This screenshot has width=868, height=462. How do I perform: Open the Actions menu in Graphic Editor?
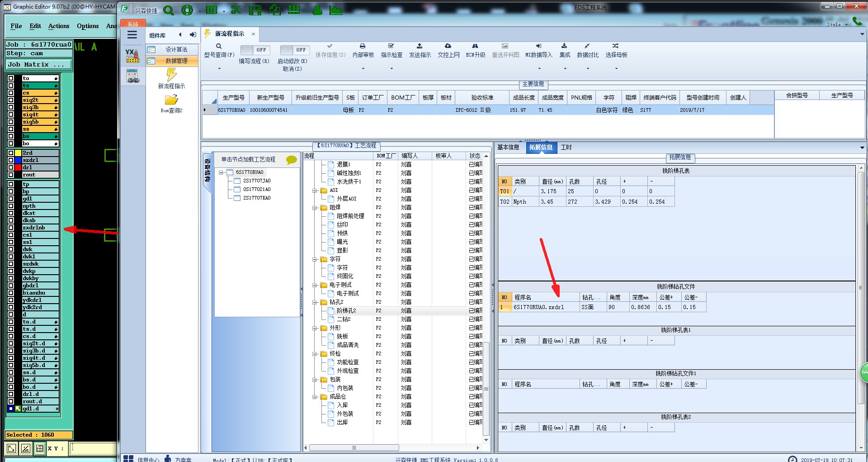pyautogui.click(x=59, y=26)
